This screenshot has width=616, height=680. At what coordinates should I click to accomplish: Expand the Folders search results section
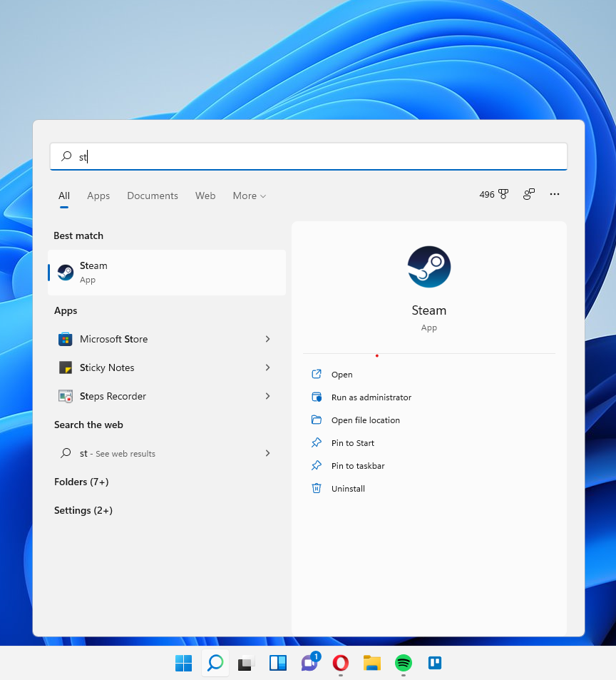click(x=80, y=482)
